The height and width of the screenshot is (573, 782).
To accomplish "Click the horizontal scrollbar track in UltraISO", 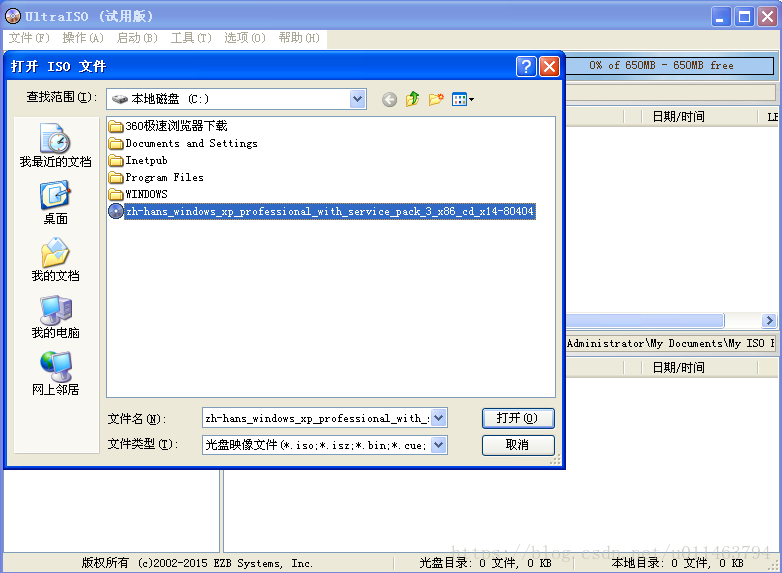I will 743,320.
